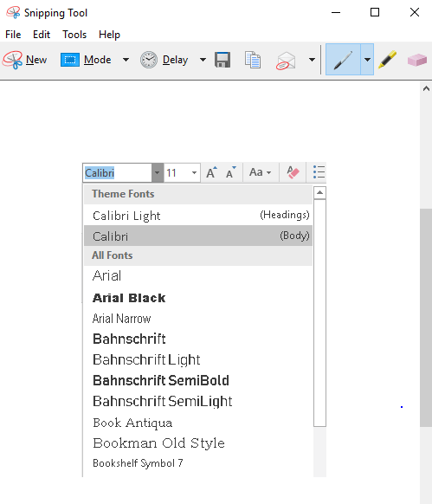Select the yellow Highlighter tool
The image size is (432, 504).
[x=387, y=60]
